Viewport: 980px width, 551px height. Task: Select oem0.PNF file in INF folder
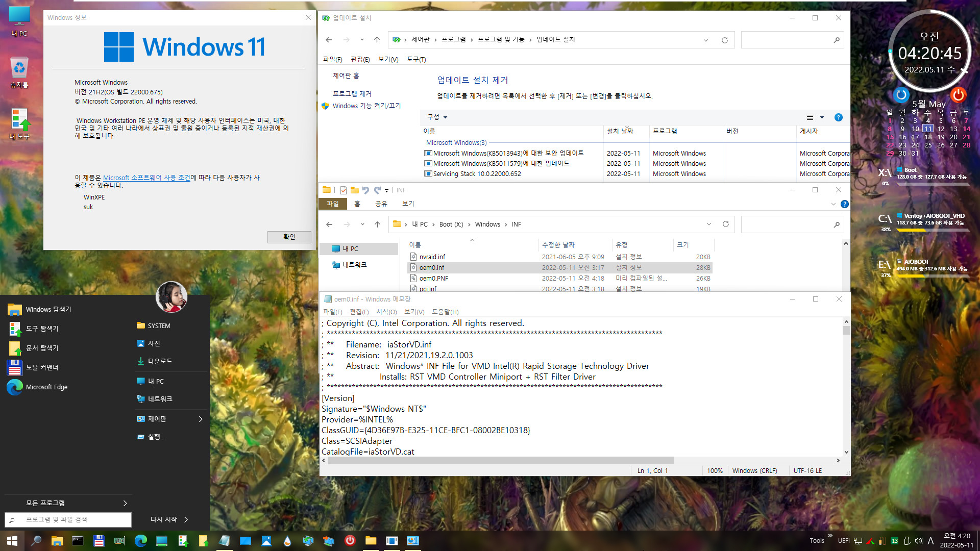click(434, 279)
